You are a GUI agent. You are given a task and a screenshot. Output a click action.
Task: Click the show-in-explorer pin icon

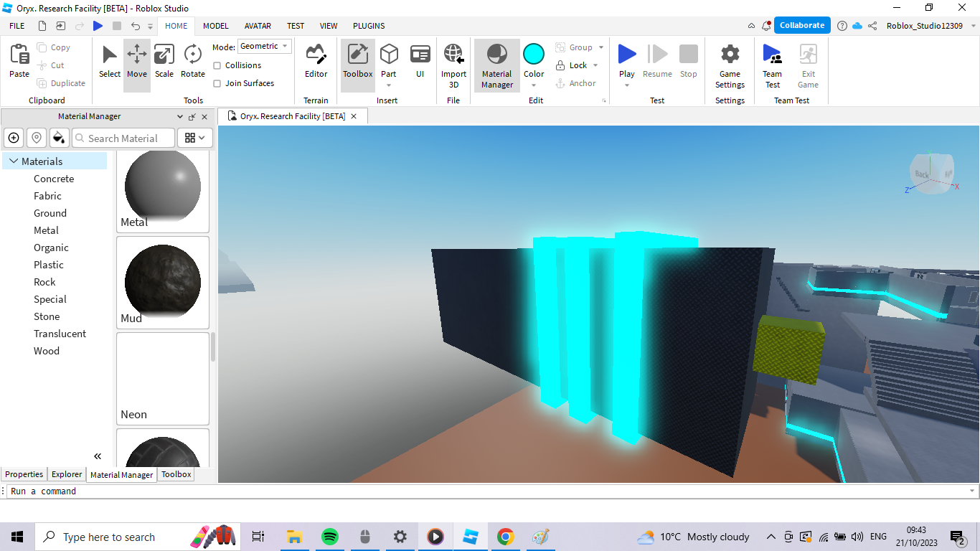(x=37, y=138)
